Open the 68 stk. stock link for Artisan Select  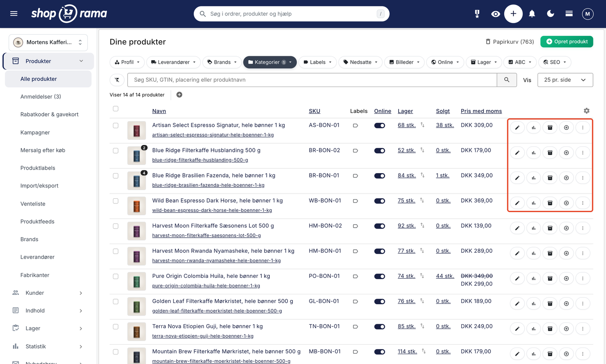tap(406, 126)
